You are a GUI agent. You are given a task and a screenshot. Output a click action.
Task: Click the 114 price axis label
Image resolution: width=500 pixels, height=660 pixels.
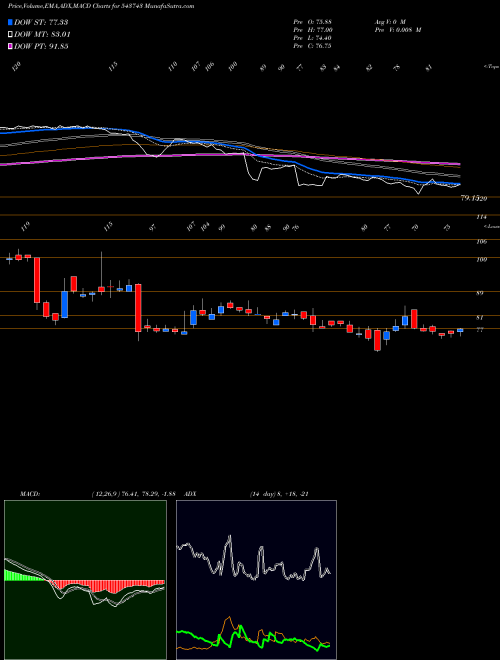click(x=482, y=217)
